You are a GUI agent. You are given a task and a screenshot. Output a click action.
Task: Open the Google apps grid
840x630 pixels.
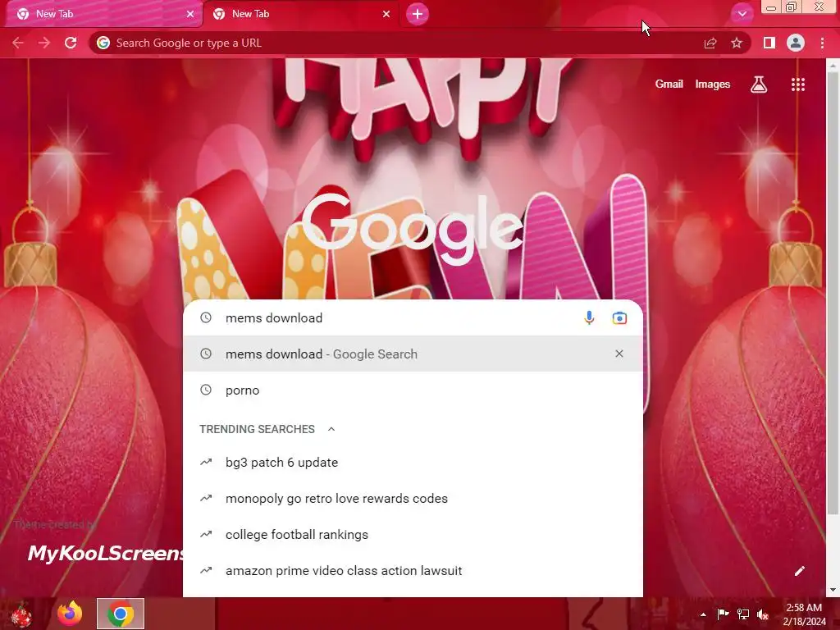798,84
